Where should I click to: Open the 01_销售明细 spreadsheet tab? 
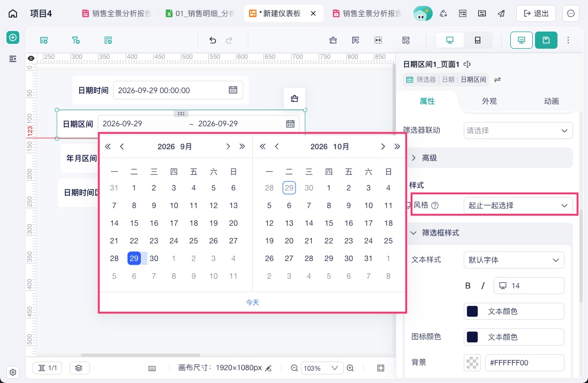tap(201, 13)
